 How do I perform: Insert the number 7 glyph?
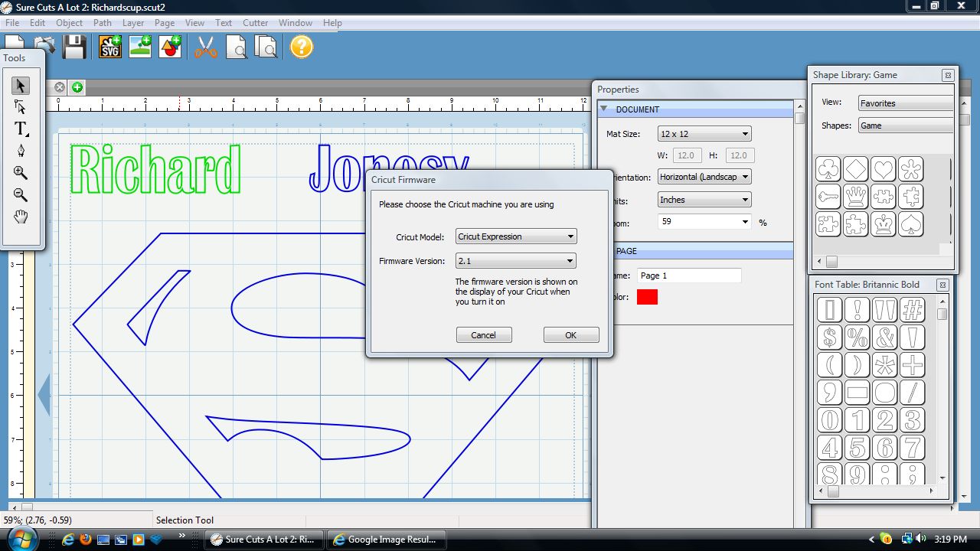coord(913,448)
